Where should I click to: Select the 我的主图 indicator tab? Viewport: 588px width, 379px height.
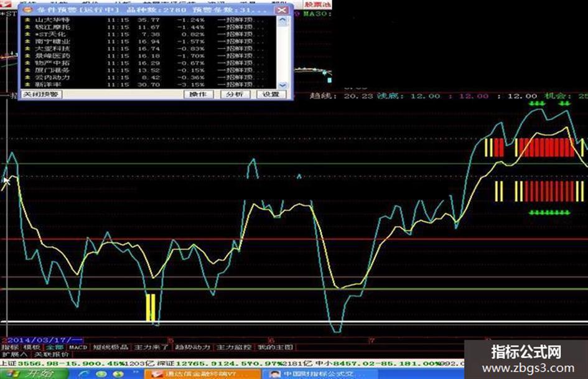point(275,347)
